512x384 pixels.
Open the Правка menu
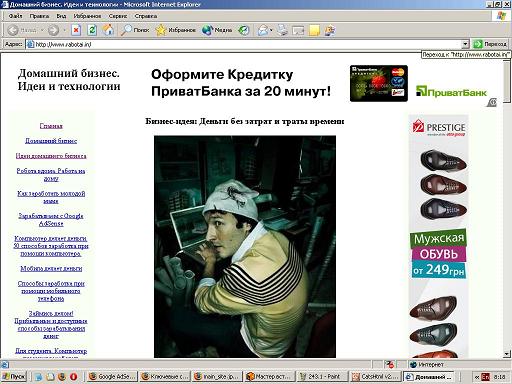[39, 16]
